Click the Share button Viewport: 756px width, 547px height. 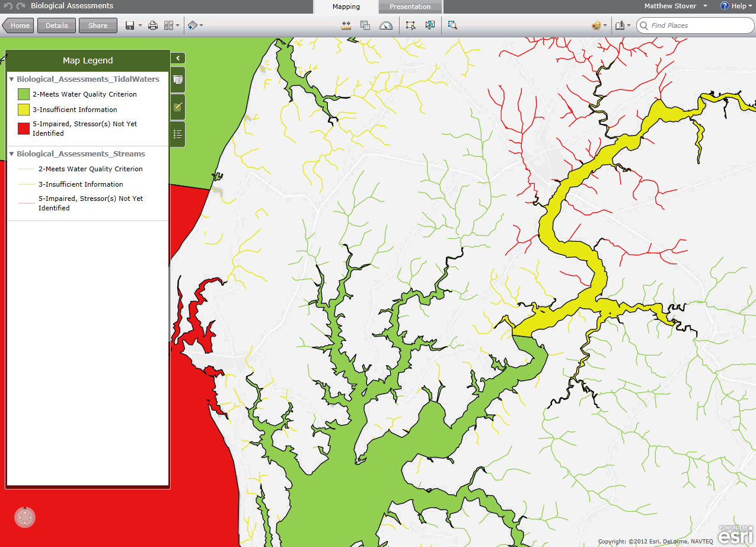(x=98, y=25)
